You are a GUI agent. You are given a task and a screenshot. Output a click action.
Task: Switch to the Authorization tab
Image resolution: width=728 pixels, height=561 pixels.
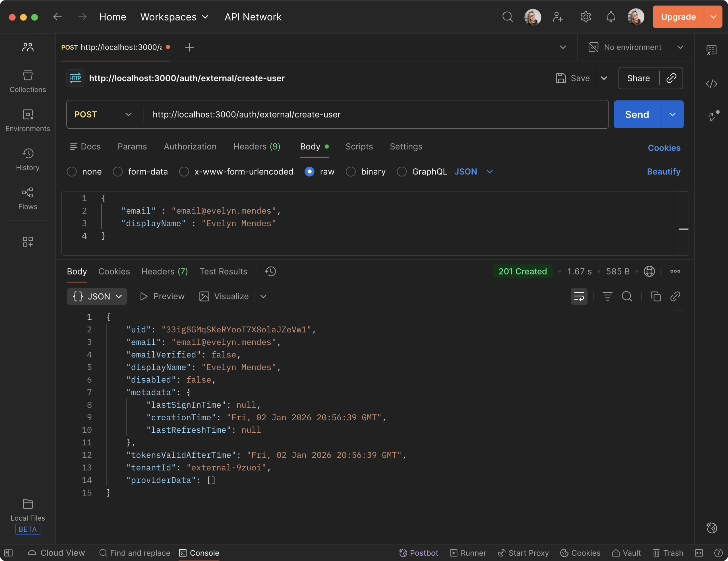coord(190,147)
